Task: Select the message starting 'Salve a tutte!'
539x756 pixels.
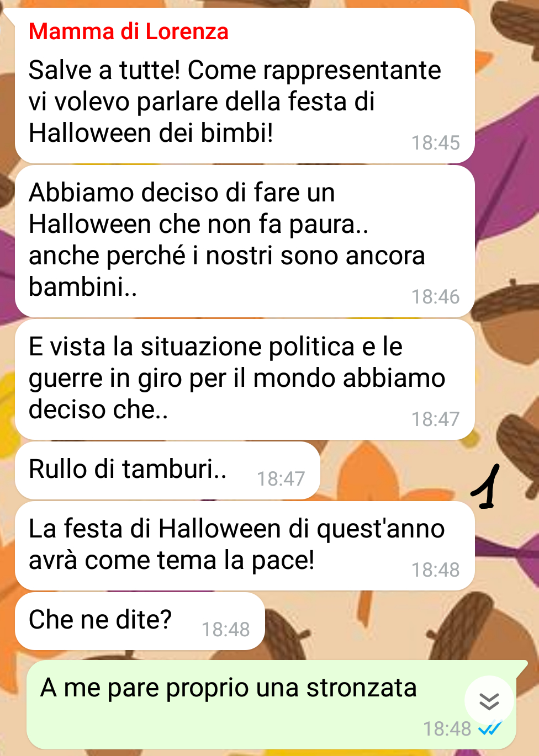Action: pos(245,86)
